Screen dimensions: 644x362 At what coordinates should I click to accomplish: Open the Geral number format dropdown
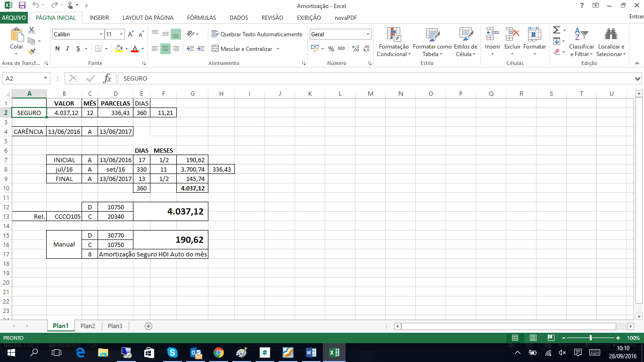pos(368,34)
